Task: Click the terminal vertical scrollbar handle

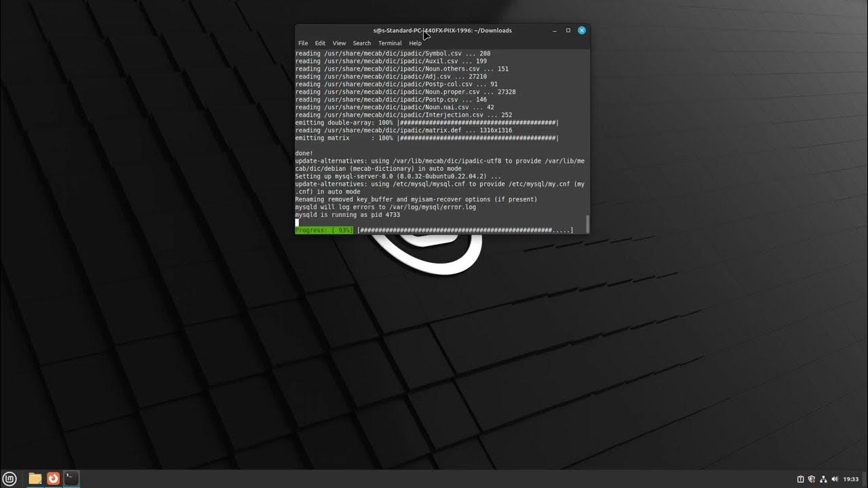Action: click(587, 224)
